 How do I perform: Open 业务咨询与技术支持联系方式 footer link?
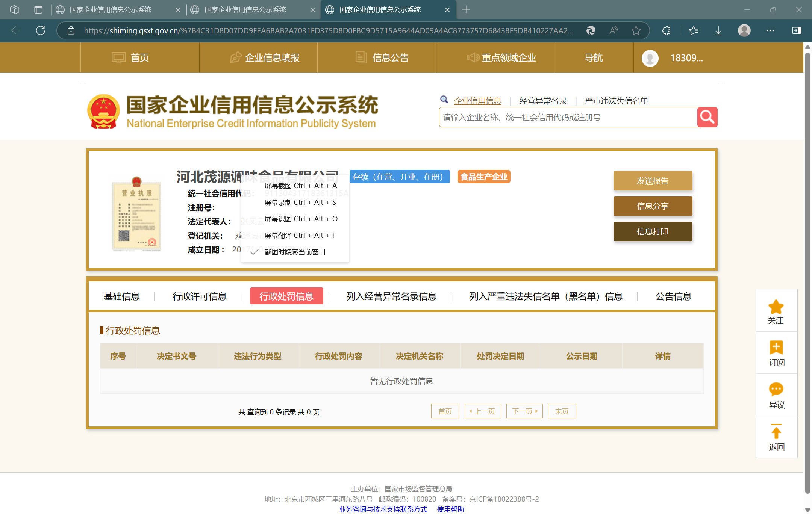pyautogui.click(x=383, y=509)
